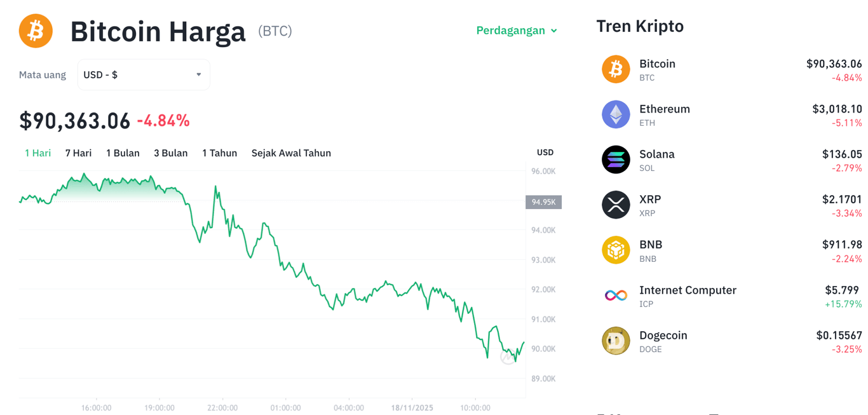Switch the chart to 1 Tahun view
868x415 pixels.
point(220,153)
